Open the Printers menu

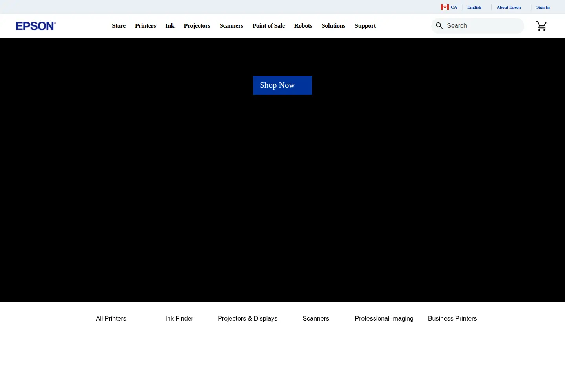click(145, 26)
